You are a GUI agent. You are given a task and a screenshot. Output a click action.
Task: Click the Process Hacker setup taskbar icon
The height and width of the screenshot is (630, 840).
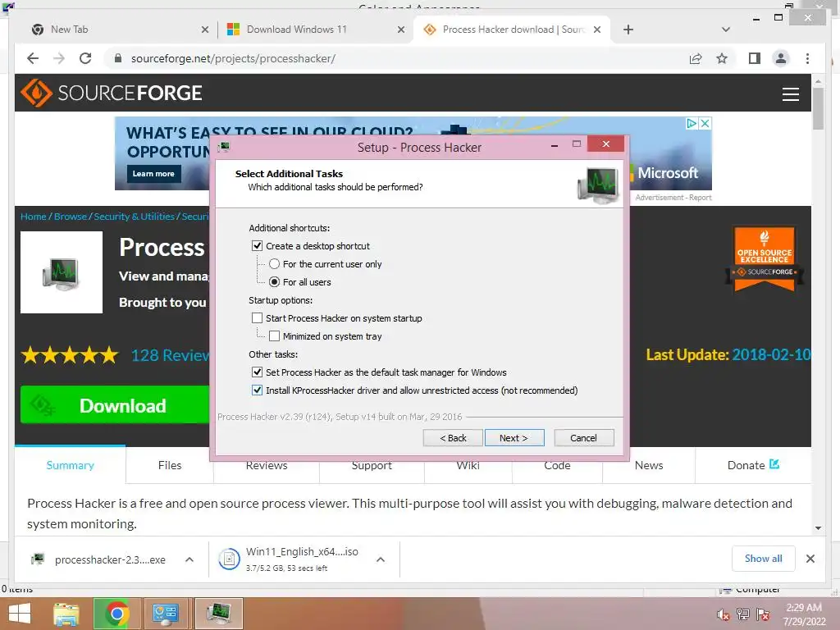click(x=218, y=614)
